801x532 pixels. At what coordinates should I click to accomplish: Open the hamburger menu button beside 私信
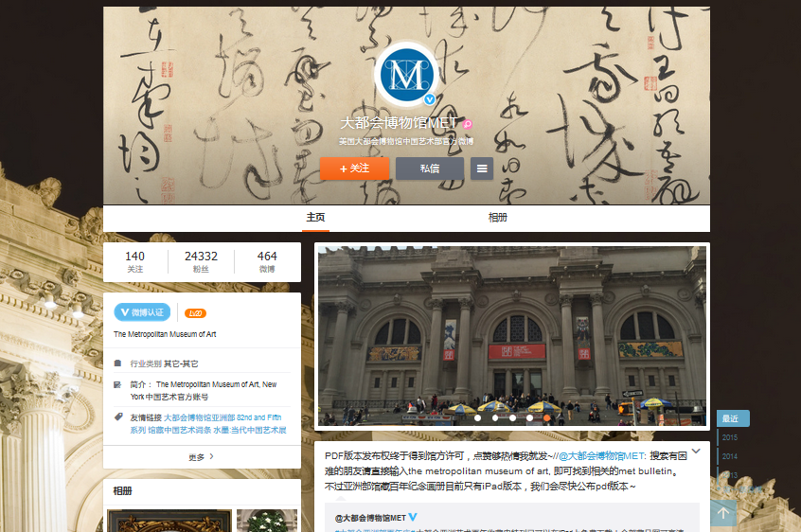pos(482,168)
